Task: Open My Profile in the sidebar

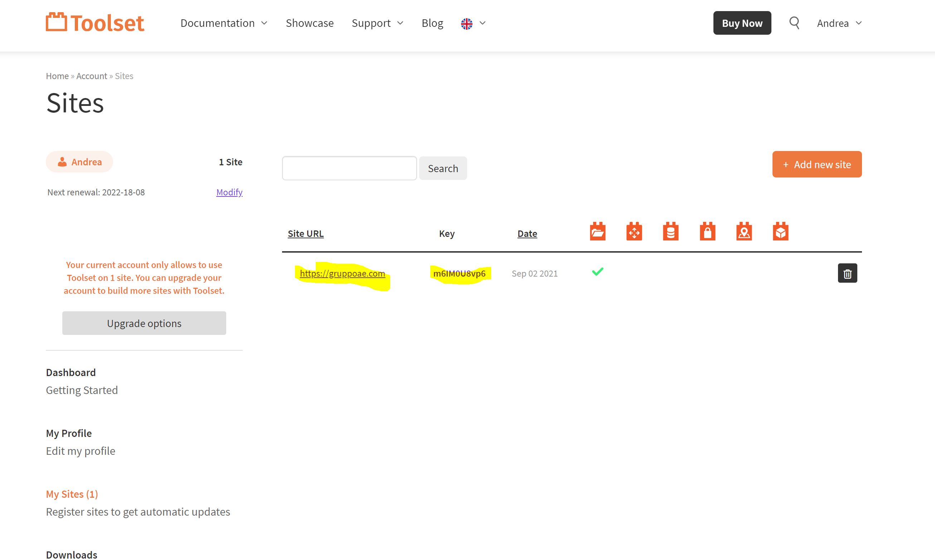Action: [69, 433]
